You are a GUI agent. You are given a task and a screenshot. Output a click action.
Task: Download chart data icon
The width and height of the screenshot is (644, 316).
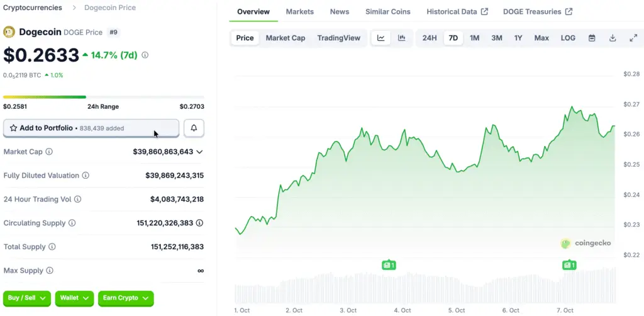613,38
